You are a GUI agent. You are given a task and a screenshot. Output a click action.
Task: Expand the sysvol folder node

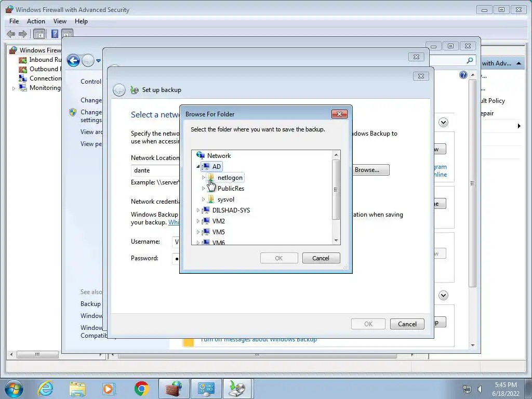point(203,199)
